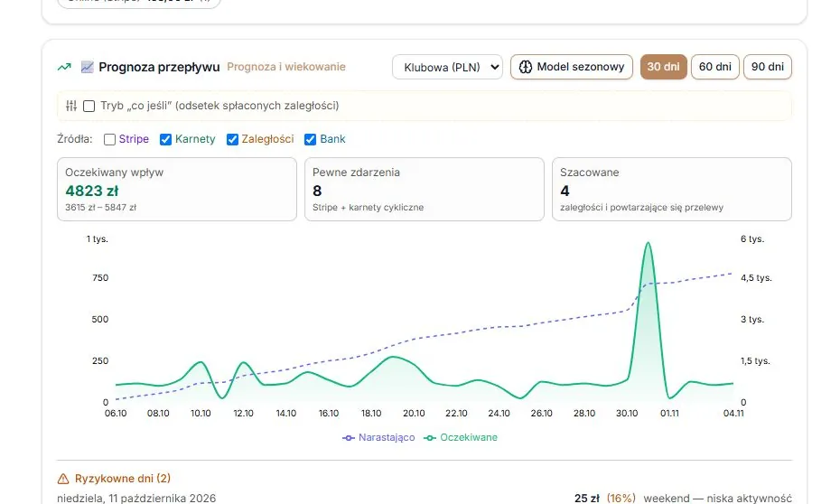Click the niedziela, 11 października 2026 row
The width and height of the screenshot is (840, 504).
pyautogui.click(x=425, y=498)
